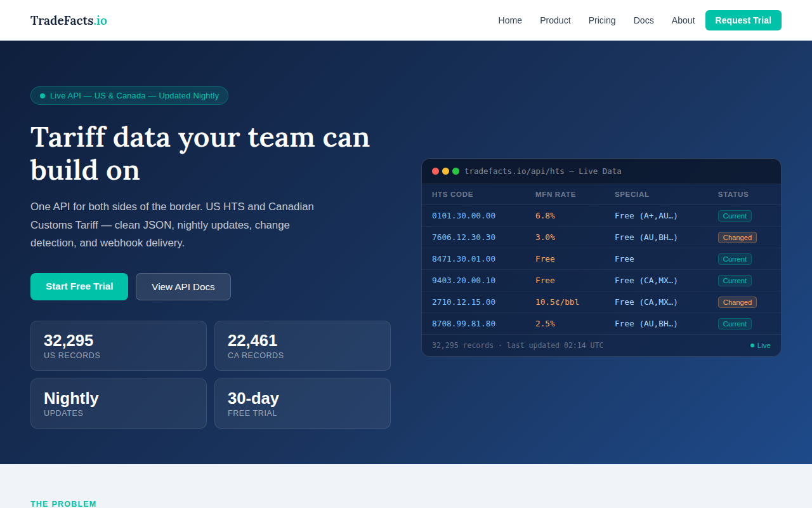Viewport: 812px width, 508px height.
Task: Click the yellow window dot in data panel
Action: 445,171
